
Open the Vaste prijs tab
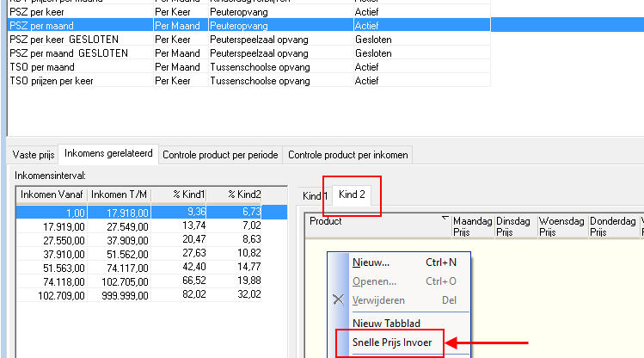pos(34,155)
